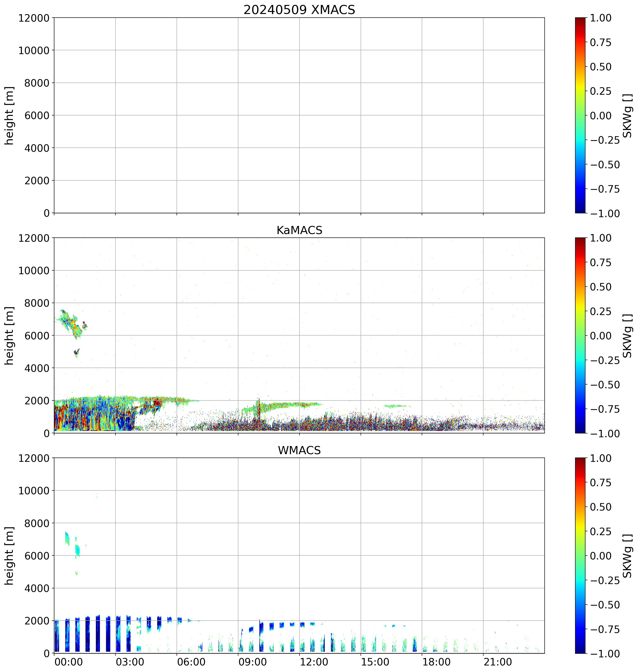
Task: Click the 1.00 label on top colorbar
Action: (601, 18)
